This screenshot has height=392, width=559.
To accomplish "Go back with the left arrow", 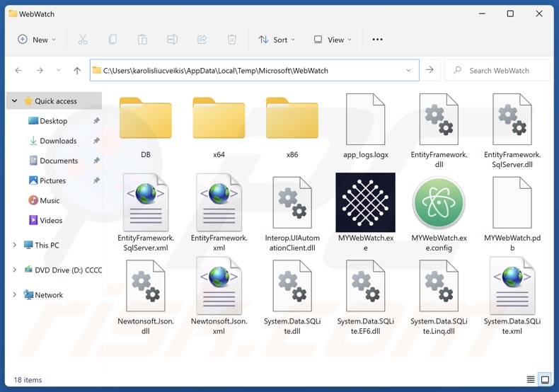I will [x=18, y=71].
